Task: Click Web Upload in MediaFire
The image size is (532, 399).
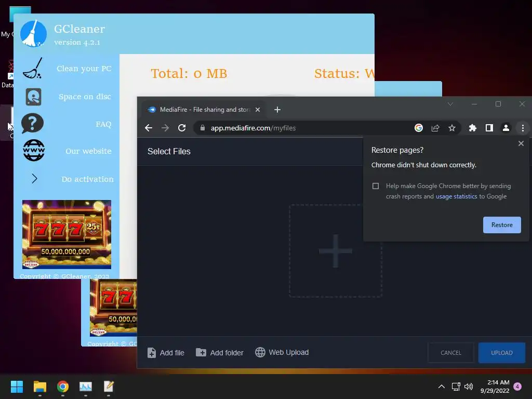Action: (x=282, y=352)
